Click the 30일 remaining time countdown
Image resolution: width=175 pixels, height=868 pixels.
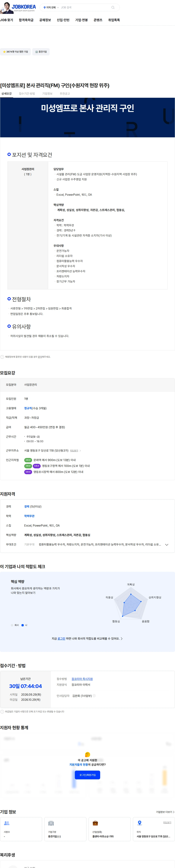(x=26, y=686)
